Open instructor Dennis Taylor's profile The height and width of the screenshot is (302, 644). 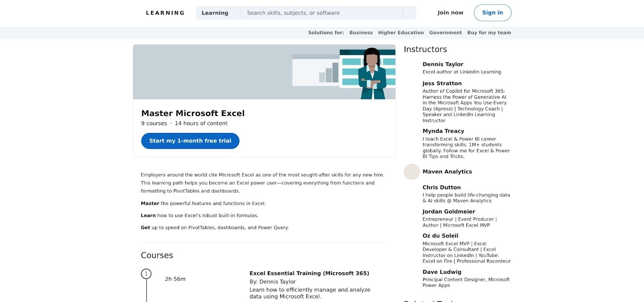(x=443, y=64)
